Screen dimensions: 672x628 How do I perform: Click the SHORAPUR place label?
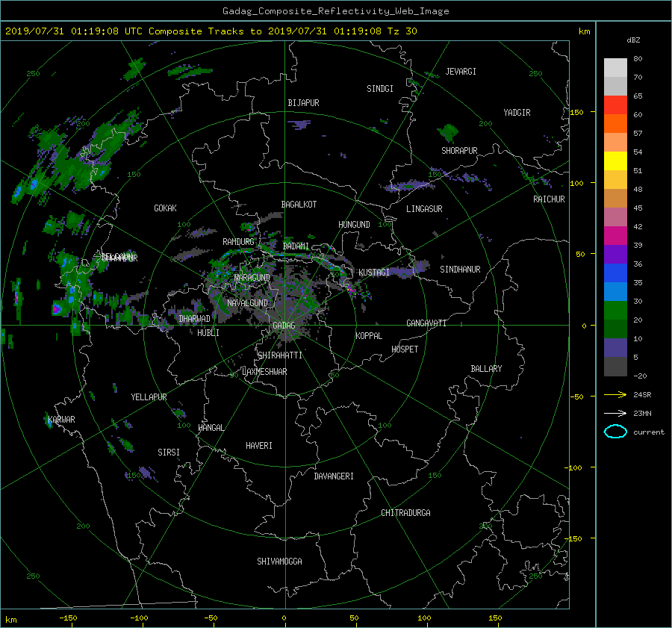pos(459,151)
